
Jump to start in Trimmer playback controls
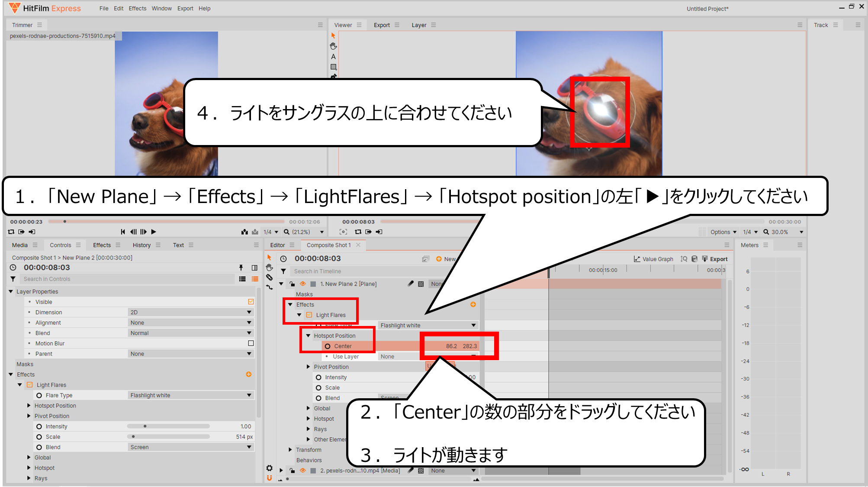coord(123,232)
